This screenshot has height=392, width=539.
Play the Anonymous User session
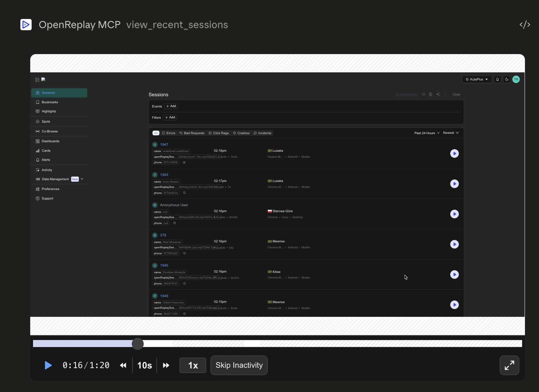coord(454,214)
